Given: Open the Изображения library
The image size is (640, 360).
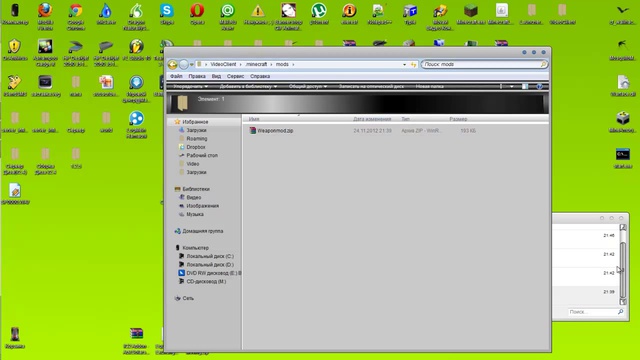Looking at the screenshot, I should pos(202,206).
